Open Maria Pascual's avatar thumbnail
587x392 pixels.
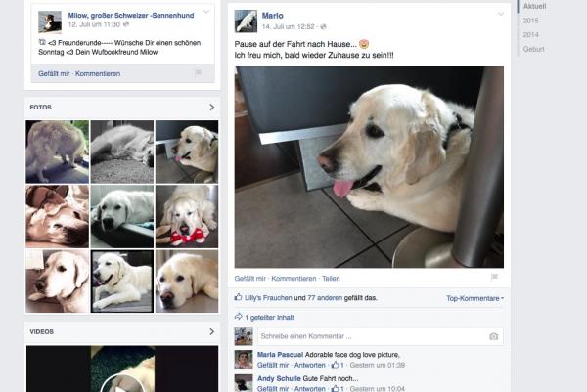tap(244, 360)
